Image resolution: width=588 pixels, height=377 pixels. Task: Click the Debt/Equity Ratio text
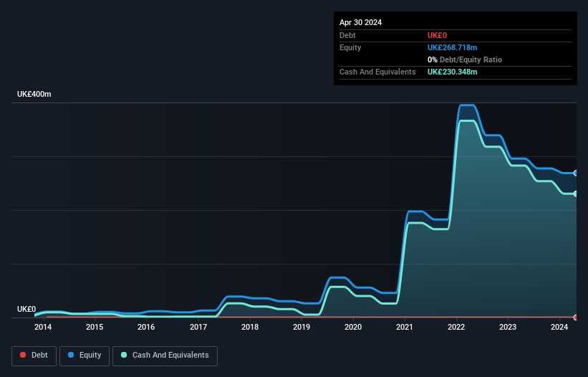pos(471,59)
